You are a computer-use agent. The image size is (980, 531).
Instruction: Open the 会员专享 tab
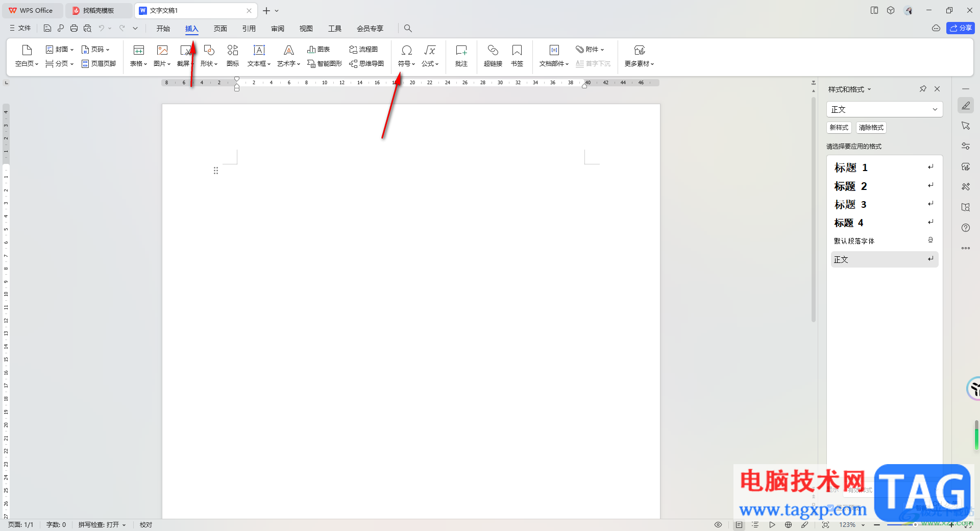(x=370, y=29)
